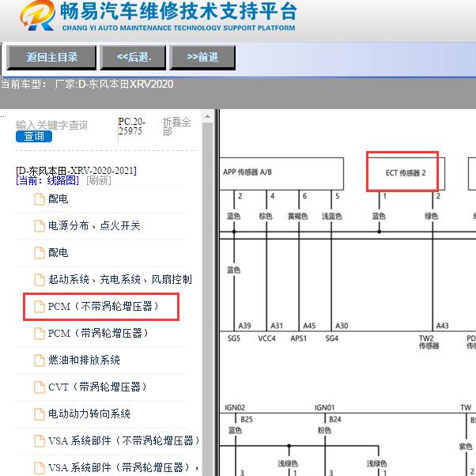The height and width of the screenshot is (476, 476).
Task: Click the 浅蓝色 wire color label
Action: [332, 216]
